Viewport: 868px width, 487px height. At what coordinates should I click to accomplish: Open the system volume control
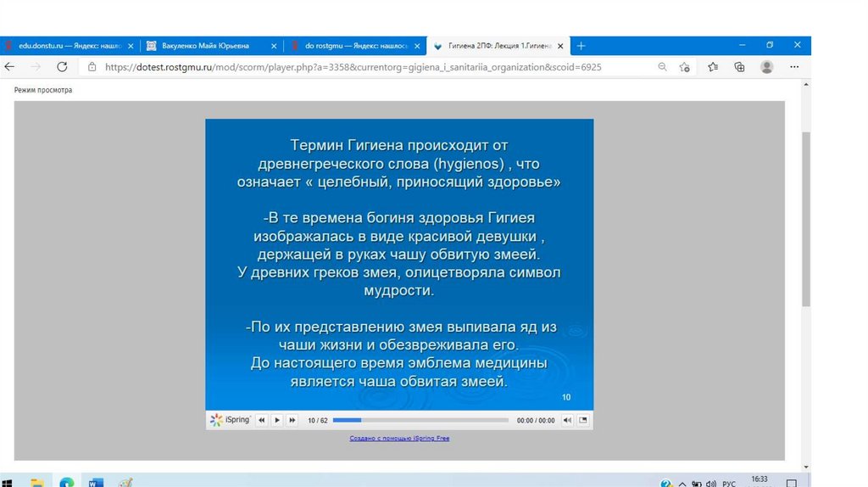(711, 484)
